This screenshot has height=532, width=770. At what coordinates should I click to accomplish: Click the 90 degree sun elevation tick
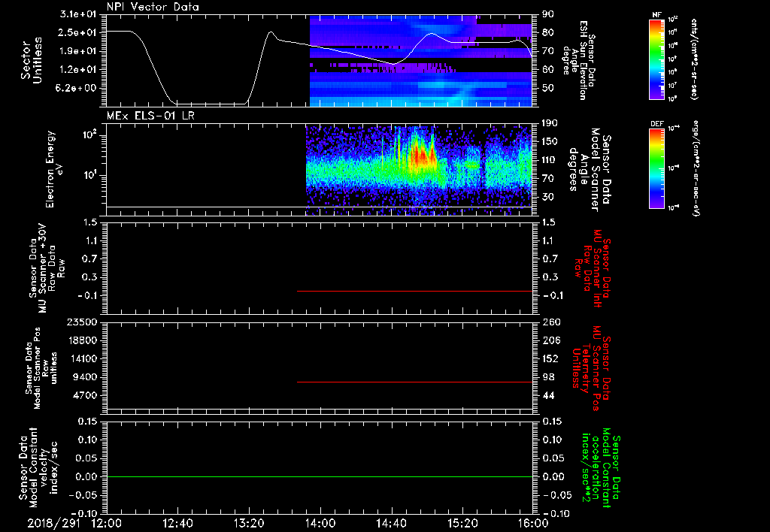pos(548,14)
